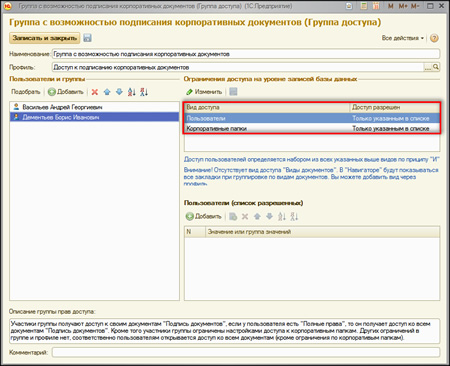Open the calculator icon in title bar

tap(364, 6)
